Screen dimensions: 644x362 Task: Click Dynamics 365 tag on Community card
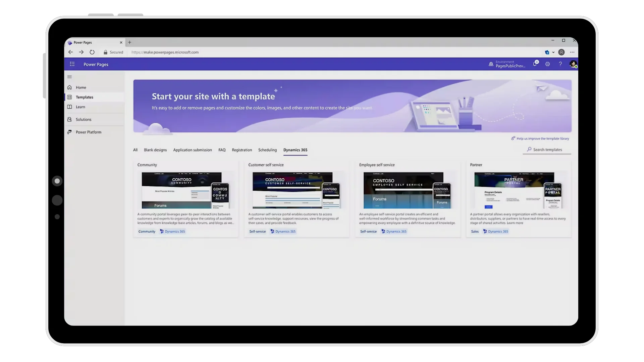172,232
